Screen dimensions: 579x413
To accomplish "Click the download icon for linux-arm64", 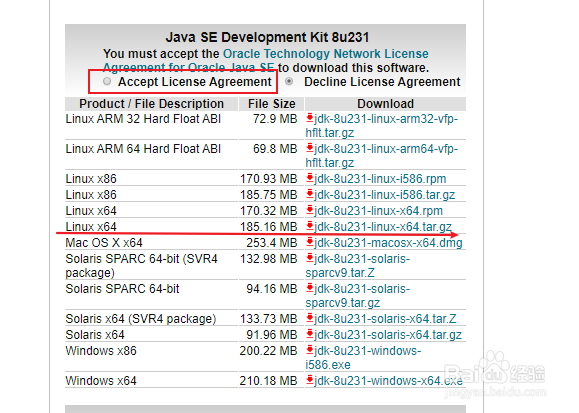I will click(309, 148).
